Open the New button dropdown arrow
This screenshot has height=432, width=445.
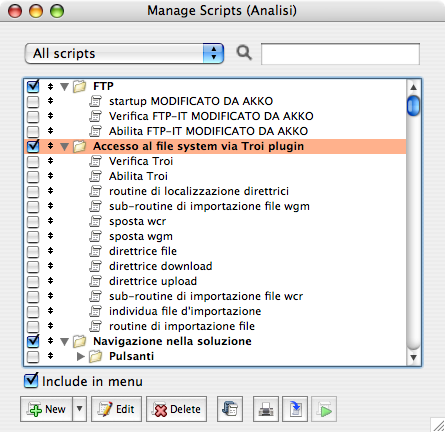coord(79,409)
